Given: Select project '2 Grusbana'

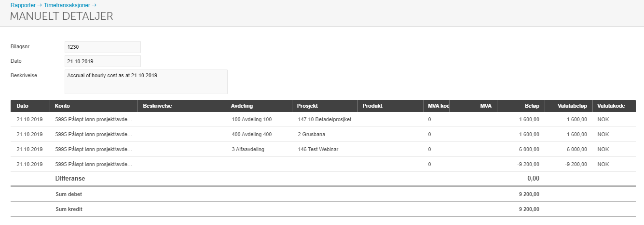Looking at the screenshot, I should coord(312,134).
